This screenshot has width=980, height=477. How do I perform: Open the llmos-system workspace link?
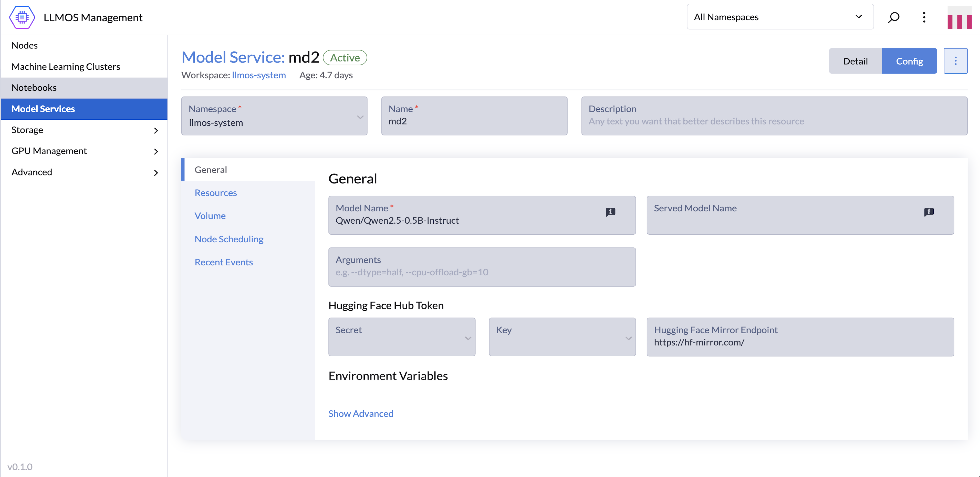[259, 75]
